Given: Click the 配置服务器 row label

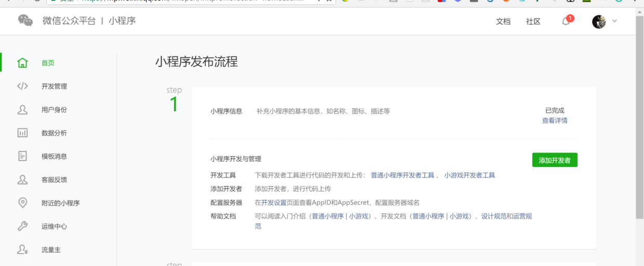Looking at the screenshot, I should [226, 203].
